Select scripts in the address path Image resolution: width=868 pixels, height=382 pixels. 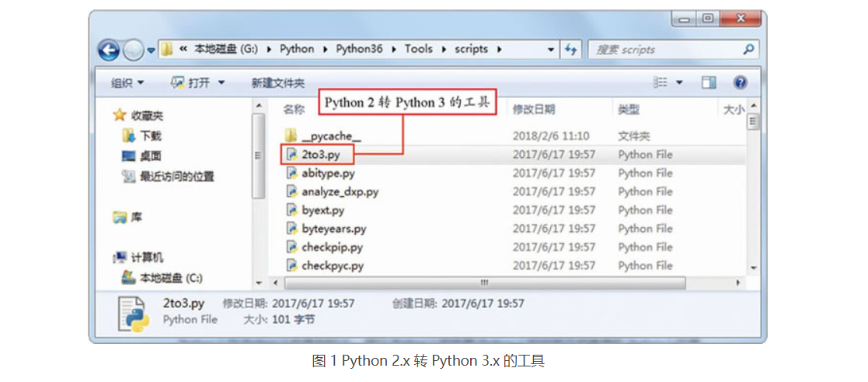point(472,49)
